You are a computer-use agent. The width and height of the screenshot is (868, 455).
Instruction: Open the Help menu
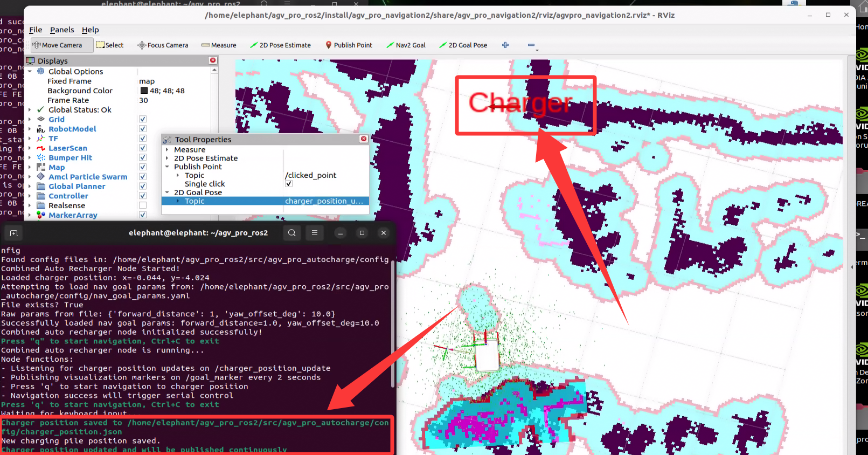click(x=90, y=30)
